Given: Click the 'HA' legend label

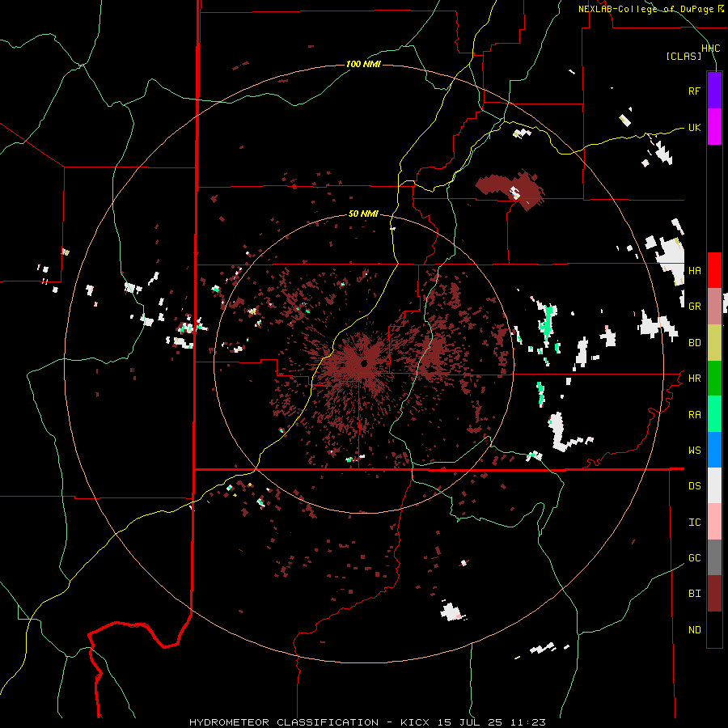Looking at the screenshot, I should click(x=694, y=270).
